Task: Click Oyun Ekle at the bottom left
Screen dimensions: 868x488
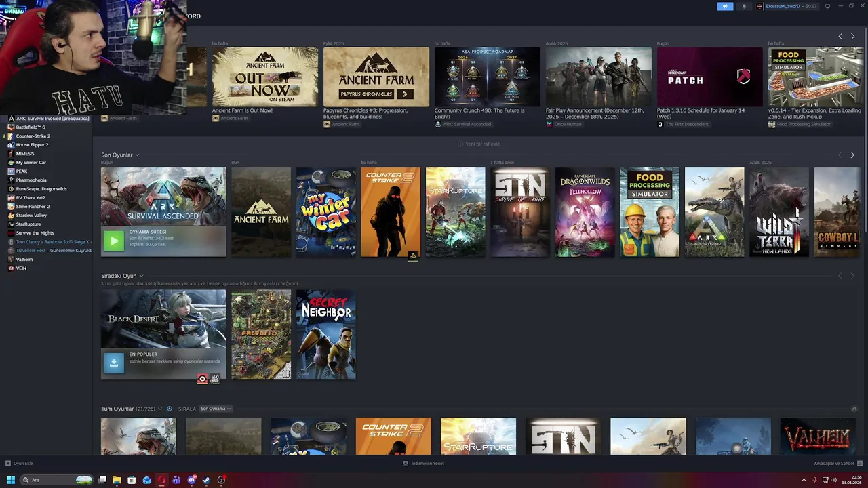Action: tap(19, 464)
